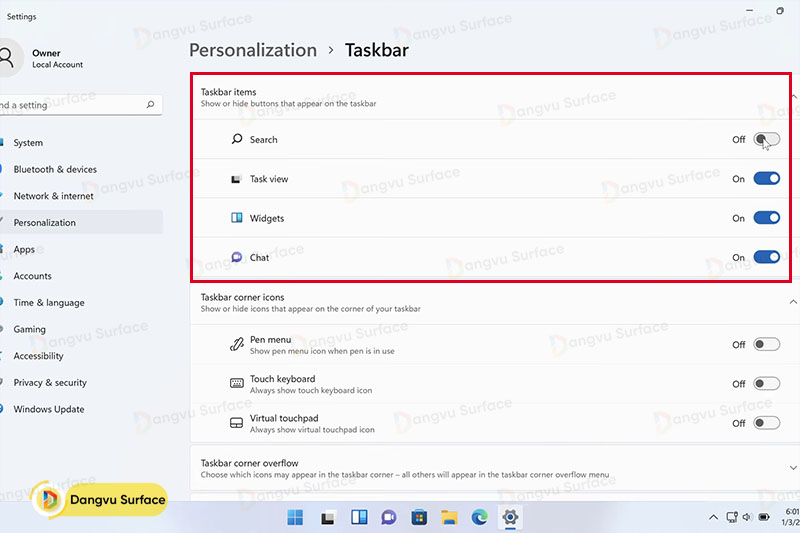The image size is (800, 533).
Task: Turn on the Search taskbar toggle
Action: [766, 139]
